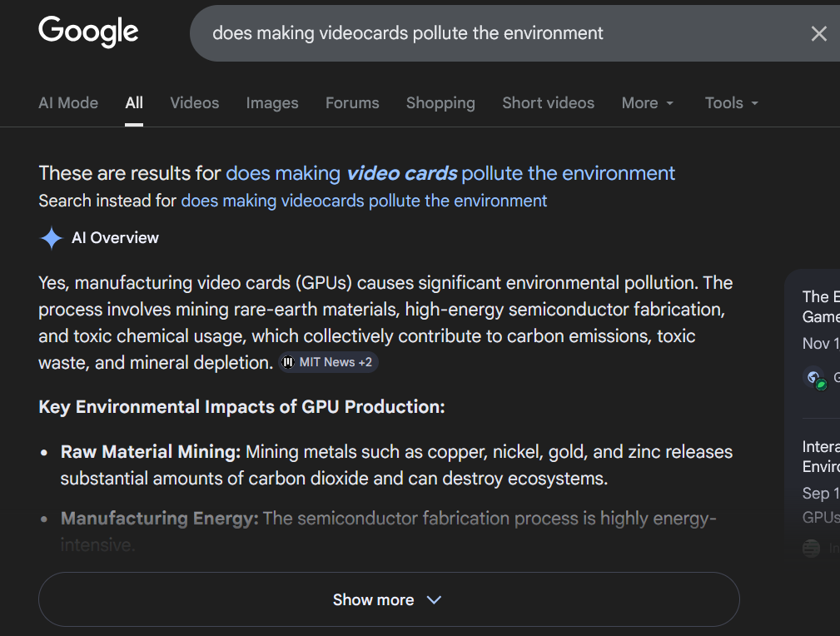The height and width of the screenshot is (636, 840).
Task: Open the Forums tab
Action: pyautogui.click(x=352, y=103)
